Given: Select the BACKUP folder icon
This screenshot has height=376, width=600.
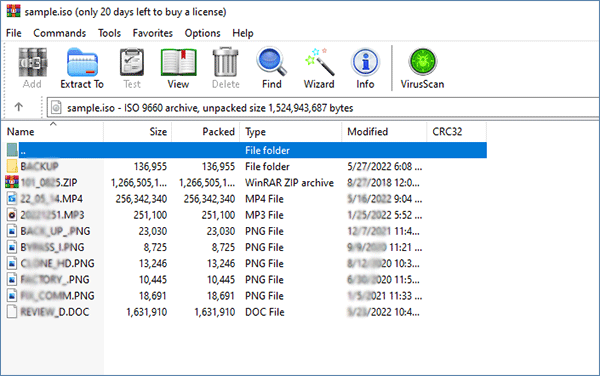Looking at the screenshot, I should (x=12, y=166).
